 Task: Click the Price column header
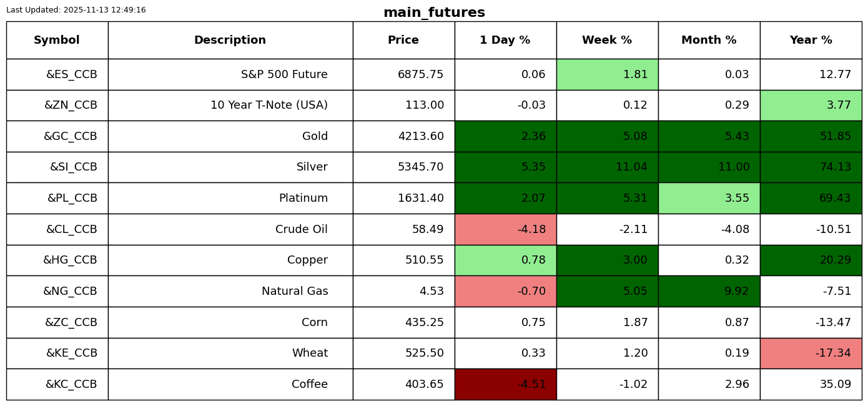coord(403,40)
